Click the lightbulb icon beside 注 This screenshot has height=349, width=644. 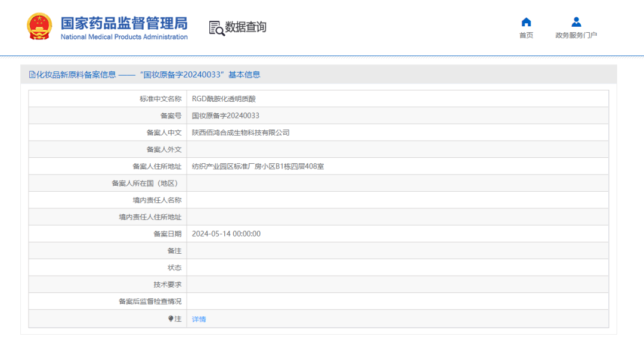point(171,319)
